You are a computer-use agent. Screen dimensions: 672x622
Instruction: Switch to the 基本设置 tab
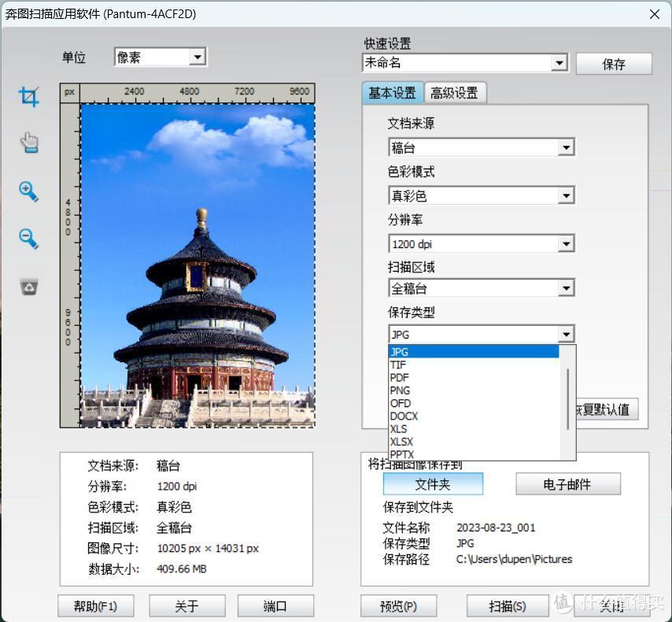click(x=392, y=93)
